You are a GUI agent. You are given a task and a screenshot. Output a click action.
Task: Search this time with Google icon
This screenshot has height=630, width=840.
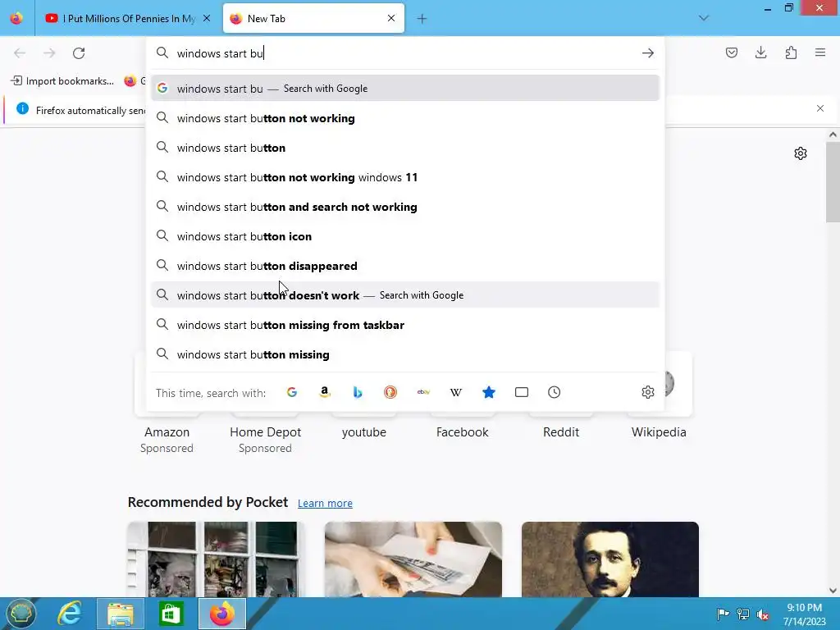292,392
